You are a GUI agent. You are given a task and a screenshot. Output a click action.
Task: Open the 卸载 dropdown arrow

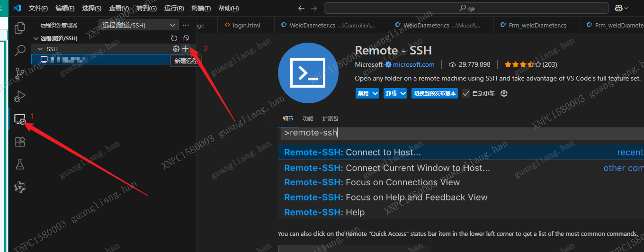click(x=403, y=93)
